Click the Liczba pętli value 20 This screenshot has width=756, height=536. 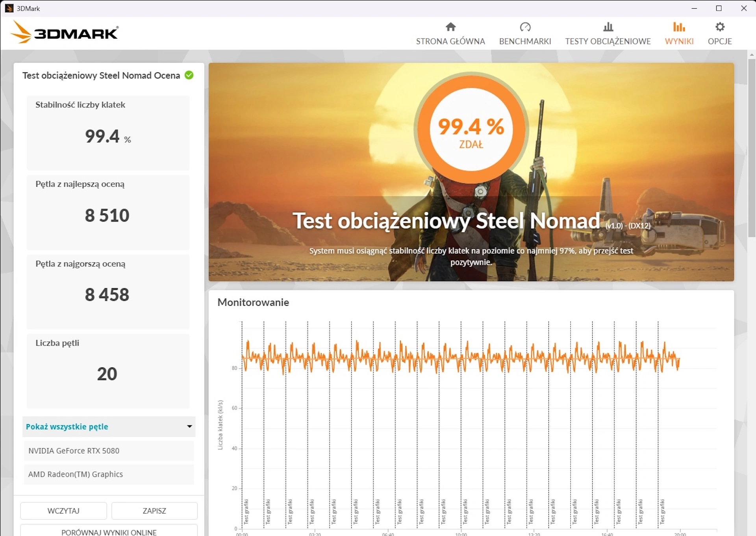click(x=107, y=374)
